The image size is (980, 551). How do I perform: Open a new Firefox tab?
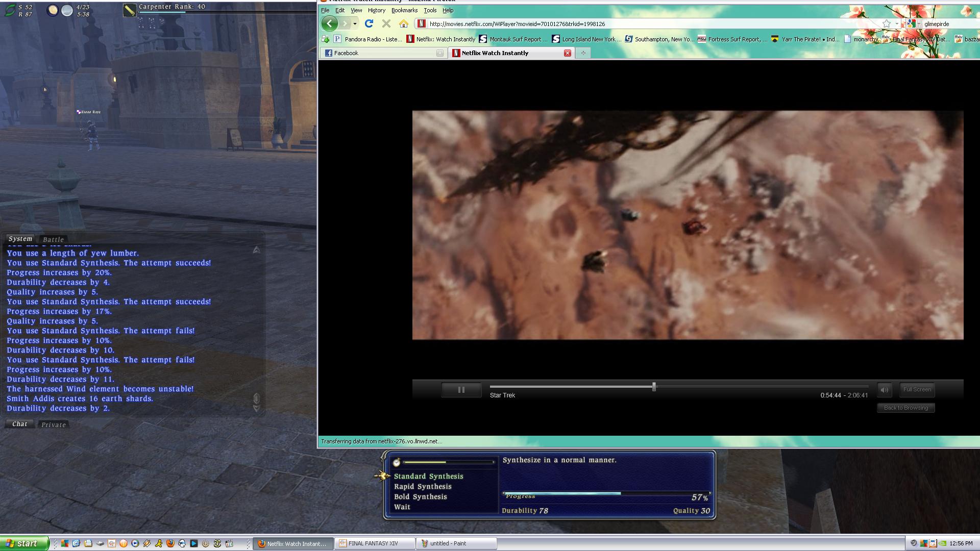pyautogui.click(x=583, y=53)
